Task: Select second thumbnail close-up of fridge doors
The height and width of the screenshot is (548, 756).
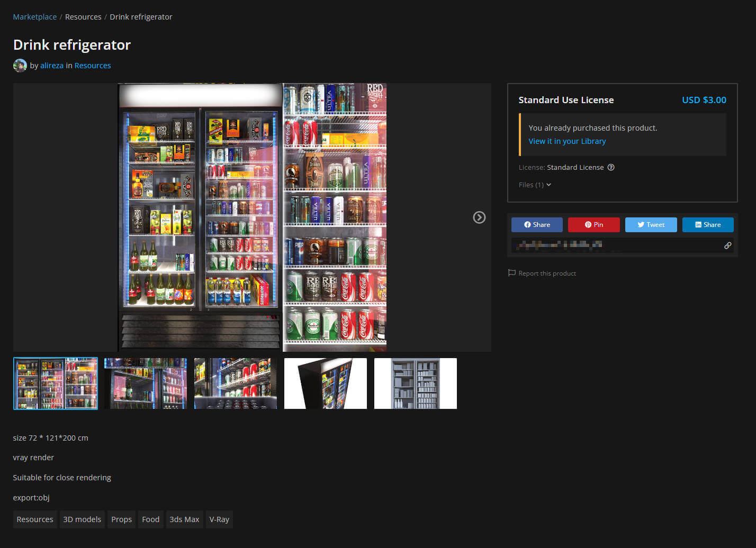Action: tap(146, 383)
